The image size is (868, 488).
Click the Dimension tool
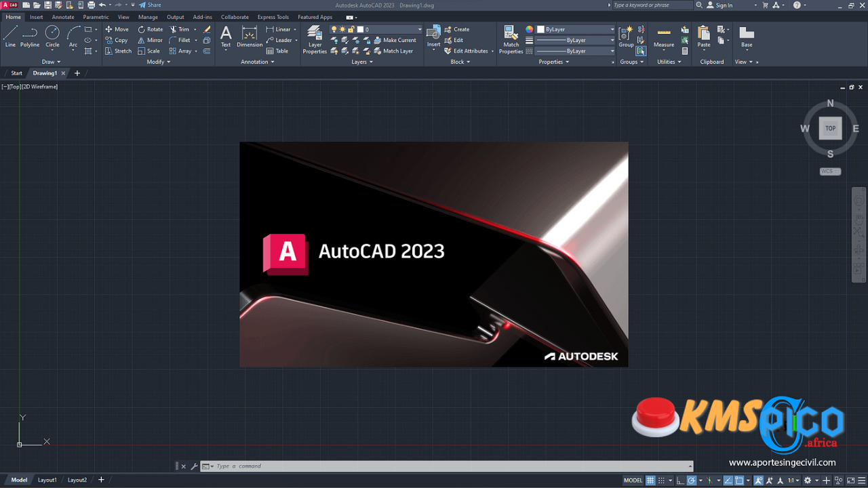(250, 37)
